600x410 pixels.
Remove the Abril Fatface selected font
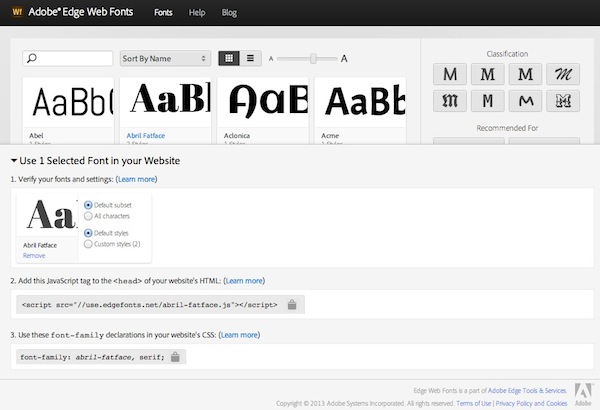[x=34, y=255]
